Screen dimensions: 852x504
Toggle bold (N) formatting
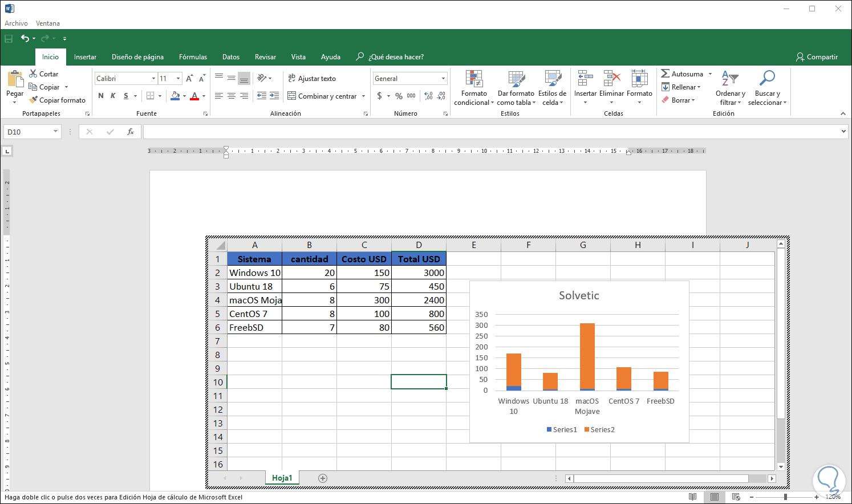101,96
